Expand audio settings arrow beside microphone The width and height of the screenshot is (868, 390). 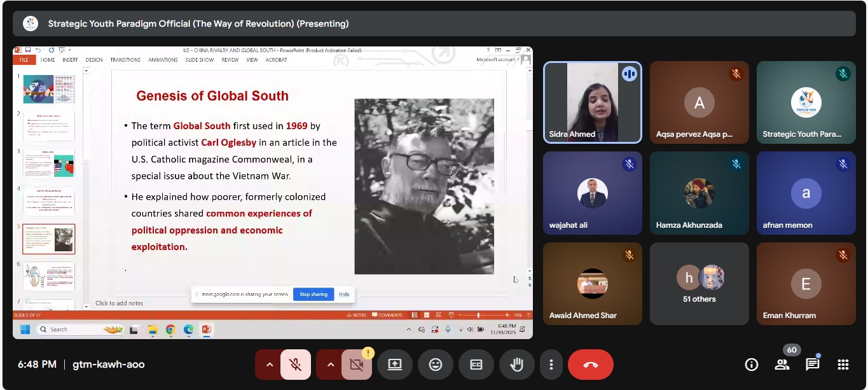click(269, 365)
